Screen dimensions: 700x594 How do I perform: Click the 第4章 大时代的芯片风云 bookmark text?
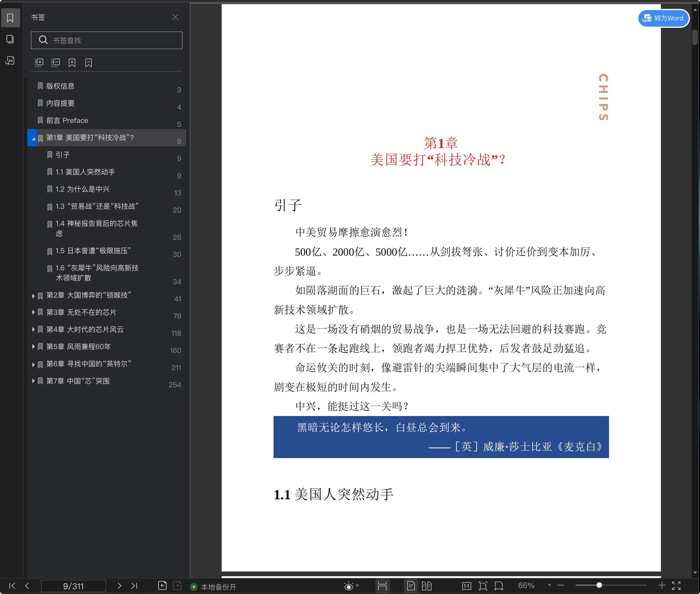pyautogui.click(x=85, y=330)
